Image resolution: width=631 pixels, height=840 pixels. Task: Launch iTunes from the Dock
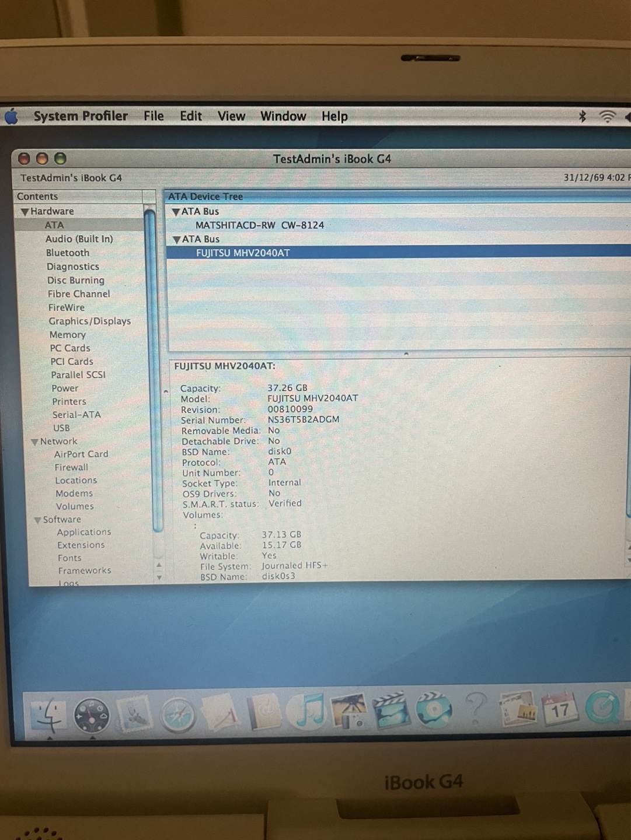308,710
